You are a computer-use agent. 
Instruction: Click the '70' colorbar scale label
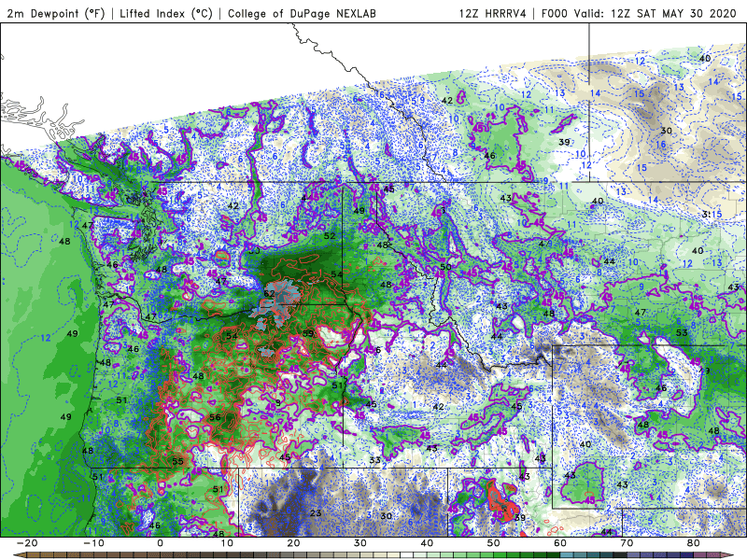627,543
